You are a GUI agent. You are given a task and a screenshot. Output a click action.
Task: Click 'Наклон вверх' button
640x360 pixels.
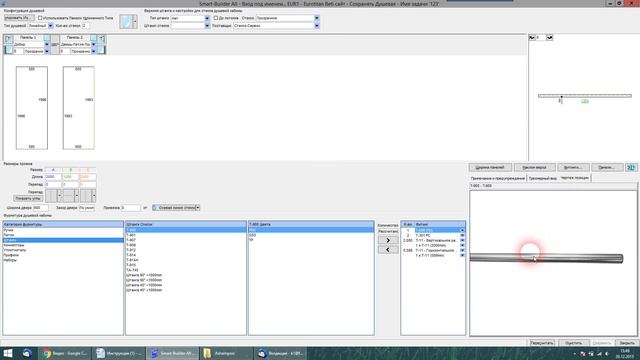(x=534, y=167)
